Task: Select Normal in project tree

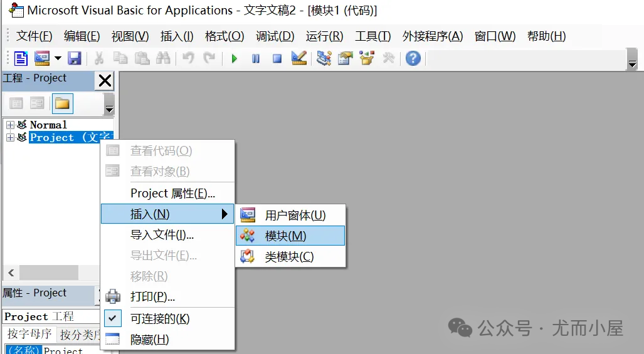Action: tap(48, 125)
